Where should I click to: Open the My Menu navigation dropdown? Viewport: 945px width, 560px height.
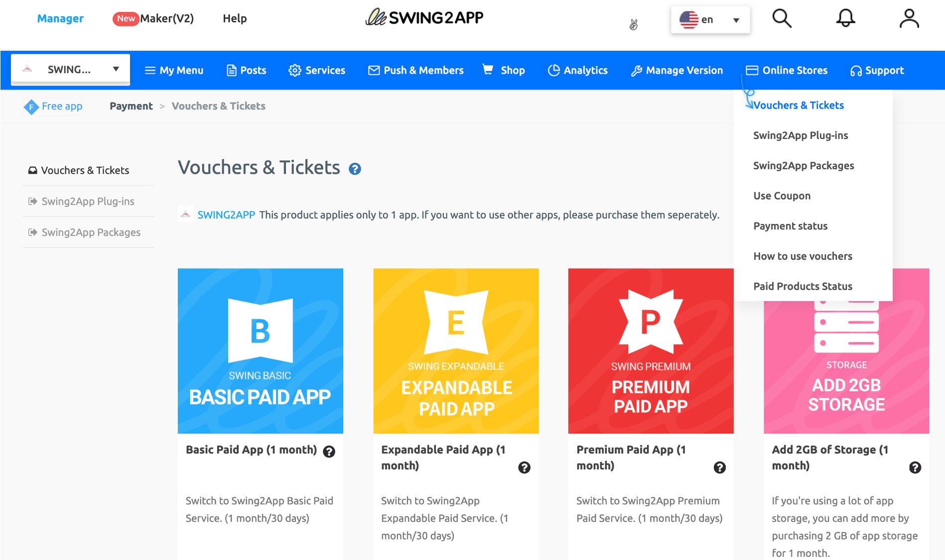[x=174, y=70]
